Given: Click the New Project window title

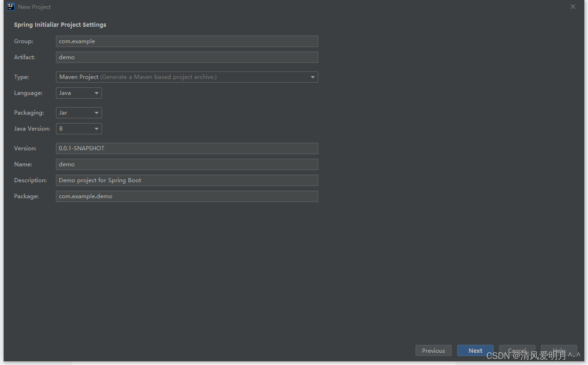Looking at the screenshot, I should (34, 7).
